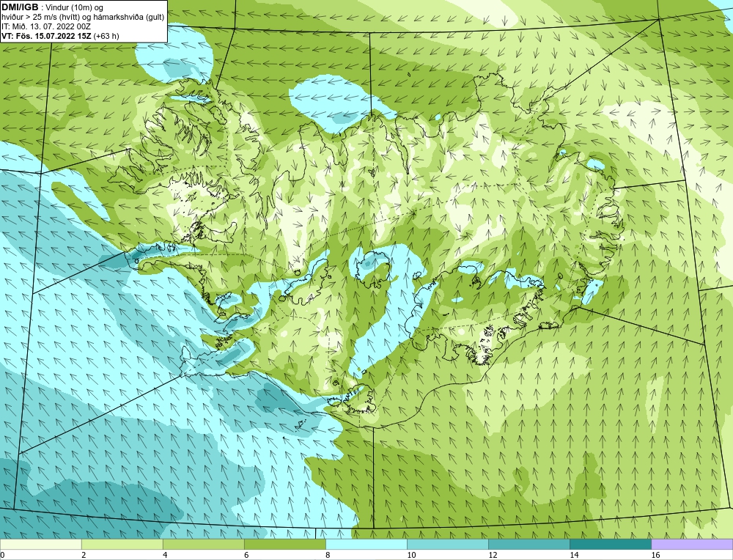Click the scale label '16'
The width and height of the screenshot is (733, 560).
coord(655,555)
